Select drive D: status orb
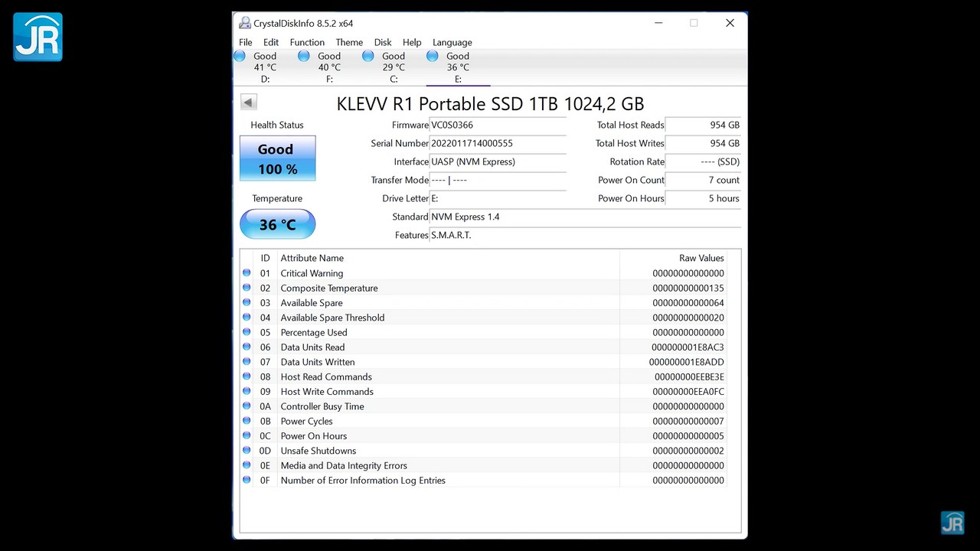The image size is (980, 551). [240, 56]
